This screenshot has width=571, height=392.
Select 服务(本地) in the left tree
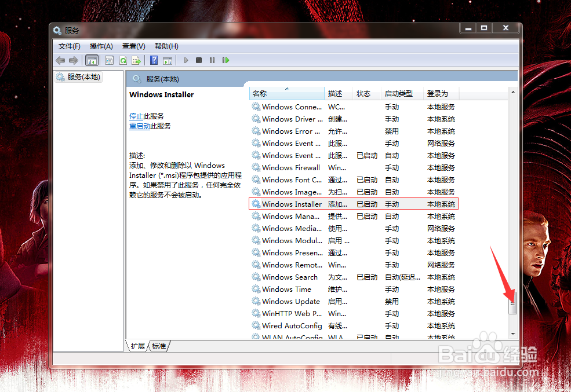[x=79, y=77]
